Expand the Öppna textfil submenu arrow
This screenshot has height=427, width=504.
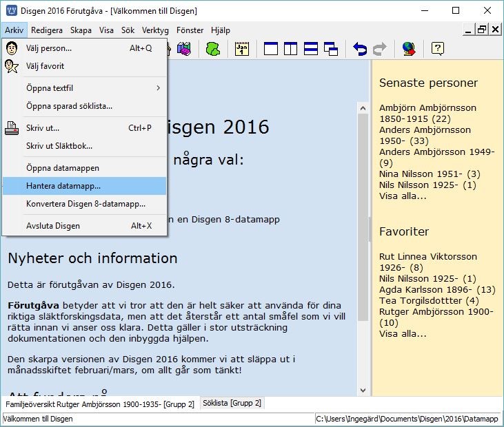(x=158, y=88)
